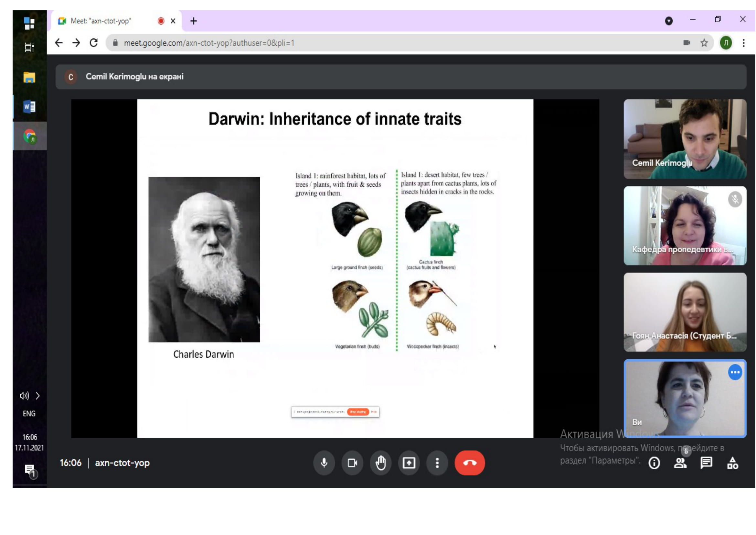Select the Cemil Kerimoglu video tile
This screenshot has height=535, width=756.
(685, 139)
